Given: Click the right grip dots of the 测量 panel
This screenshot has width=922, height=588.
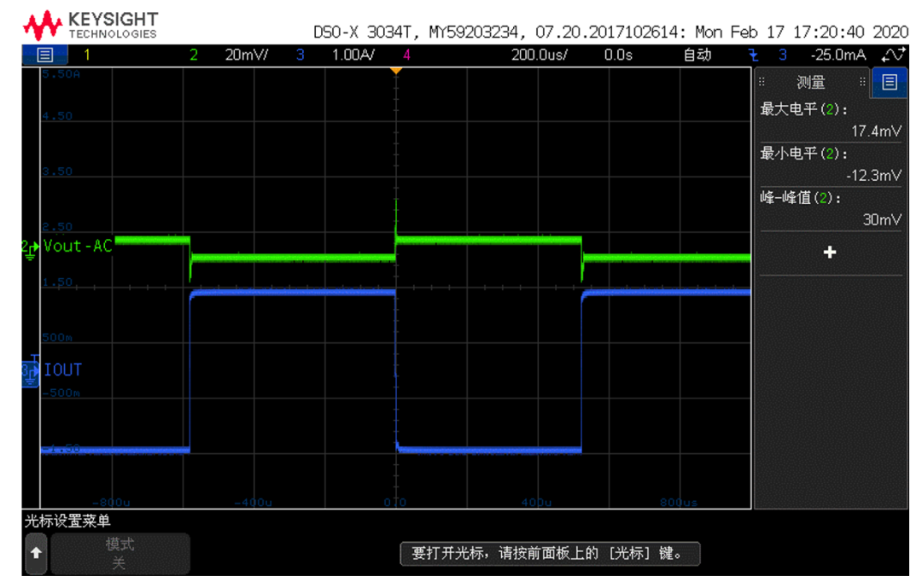Looking at the screenshot, I should (862, 82).
